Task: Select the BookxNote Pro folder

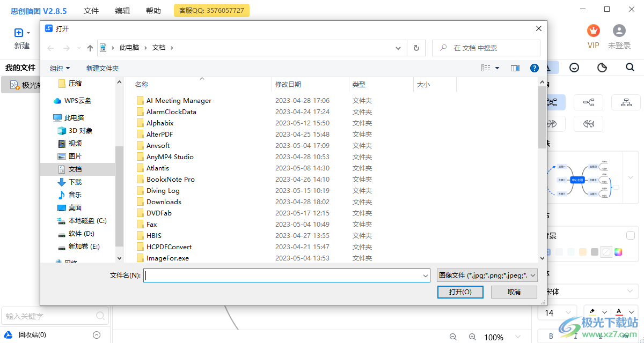Action: click(x=171, y=180)
